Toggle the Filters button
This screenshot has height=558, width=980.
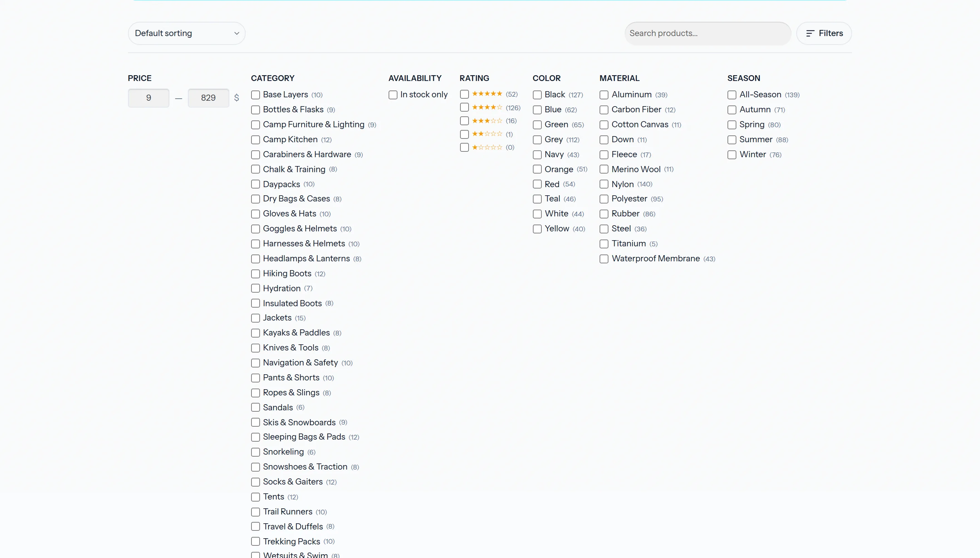(x=824, y=33)
